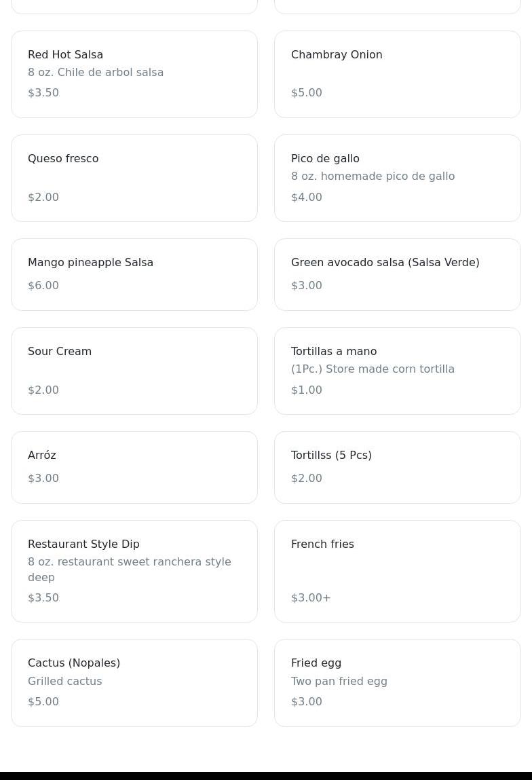The height and width of the screenshot is (780, 532).
Task: Select French fries with $3.00+ price
Action: (397, 572)
